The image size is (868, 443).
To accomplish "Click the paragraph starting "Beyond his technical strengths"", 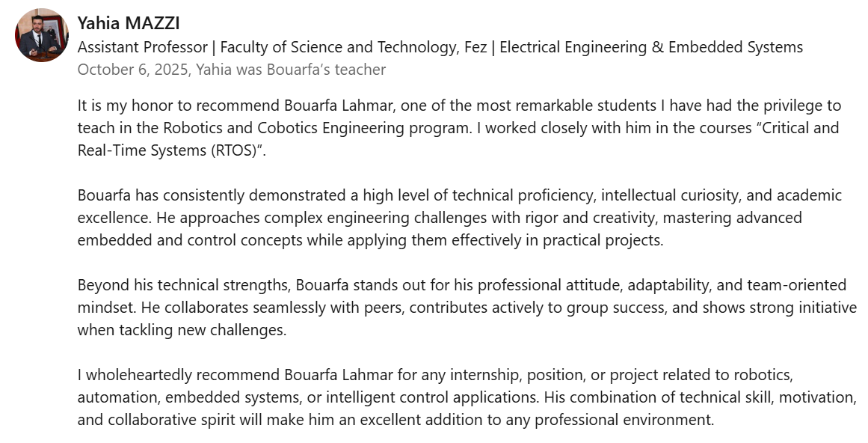I will pos(467,308).
